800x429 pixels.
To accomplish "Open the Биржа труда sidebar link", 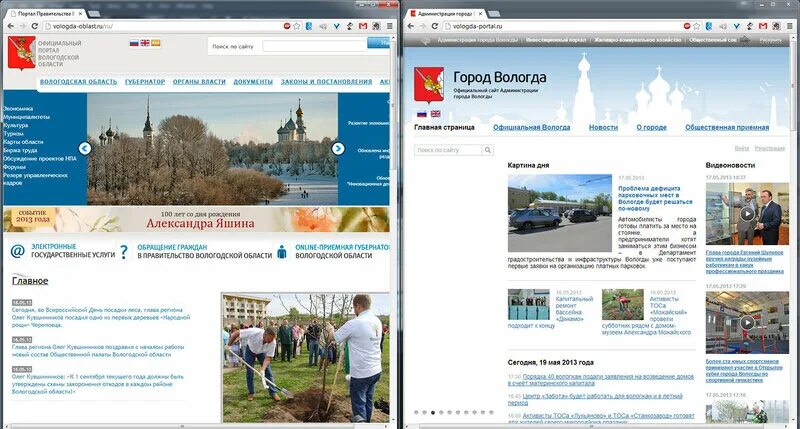I will pyautogui.click(x=20, y=150).
